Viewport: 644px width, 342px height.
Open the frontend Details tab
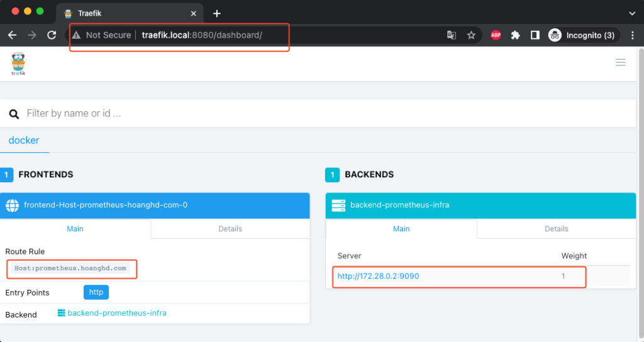pos(230,229)
